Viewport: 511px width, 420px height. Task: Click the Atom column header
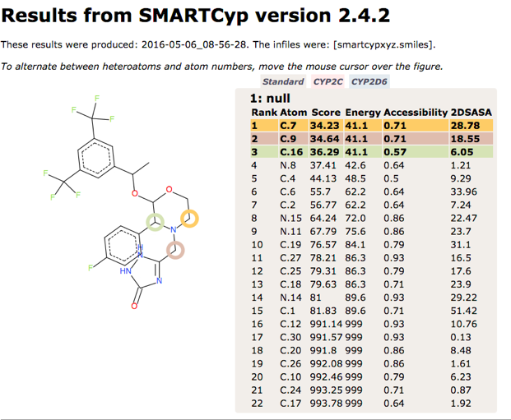click(293, 113)
